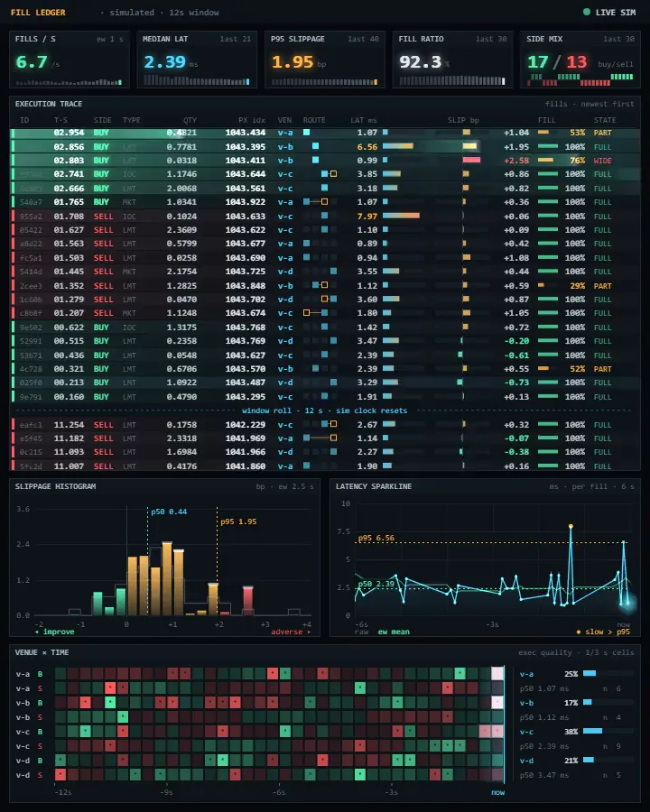Click the EXECUTION TRACE panel title
The width and height of the screenshot is (650, 812).
[x=49, y=104]
